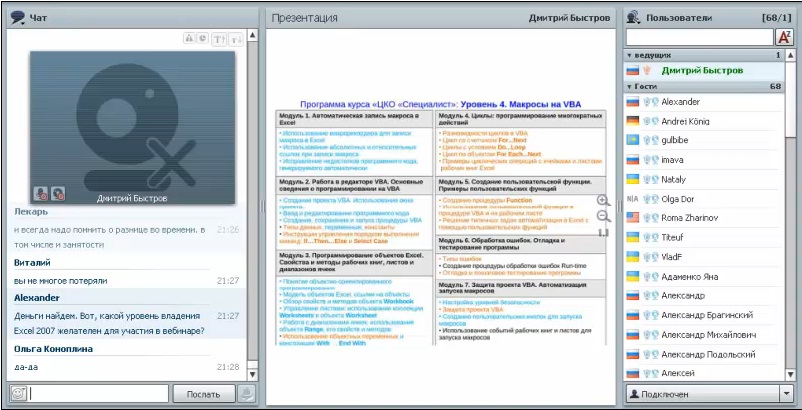Click the first status icon in Адаменко Яна's row
Viewport: 802px width, 410px height.
[647, 277]
